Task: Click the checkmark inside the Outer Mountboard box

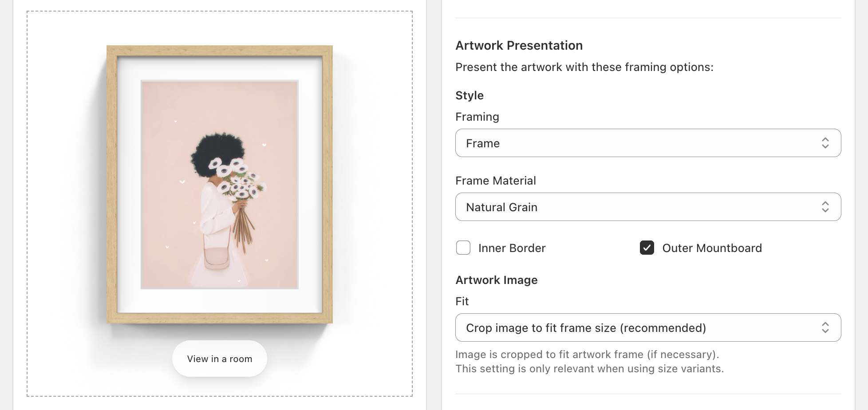Action: click(647, 248)
